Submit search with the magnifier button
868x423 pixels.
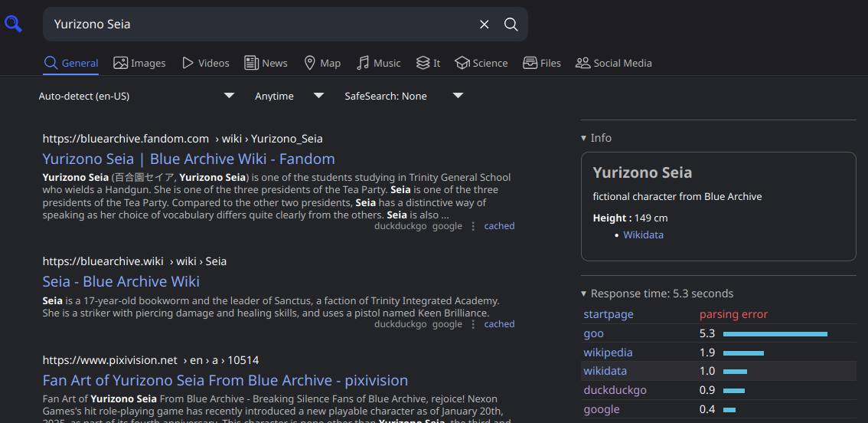pos(511,25)
